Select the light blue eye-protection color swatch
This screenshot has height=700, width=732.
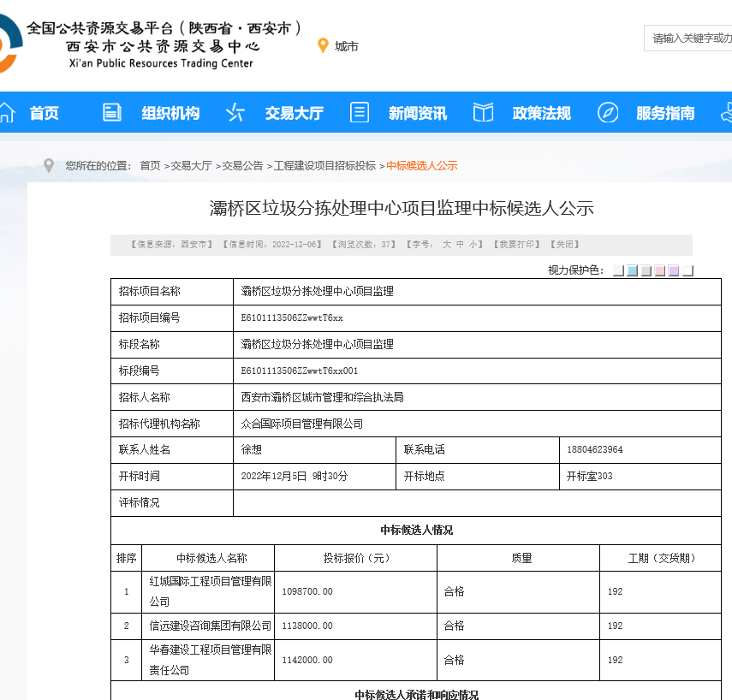pyautogui.click(x=632, y=270)
